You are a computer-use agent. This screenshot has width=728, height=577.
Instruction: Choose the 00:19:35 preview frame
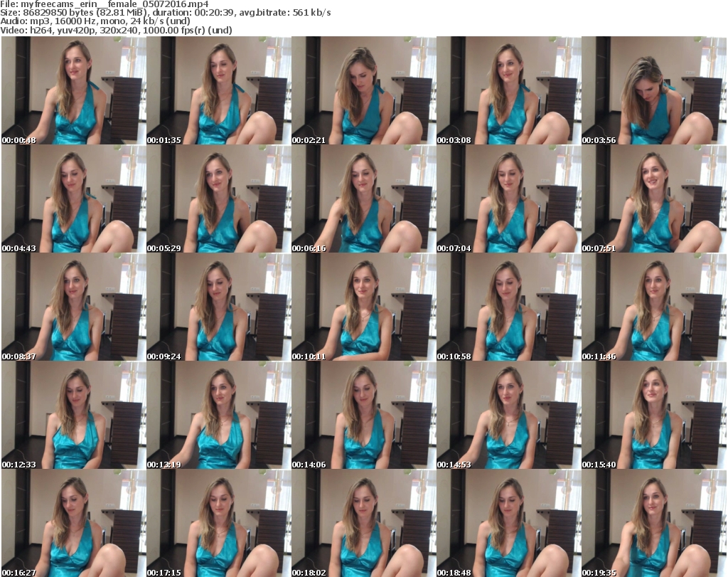pos(654,523)
